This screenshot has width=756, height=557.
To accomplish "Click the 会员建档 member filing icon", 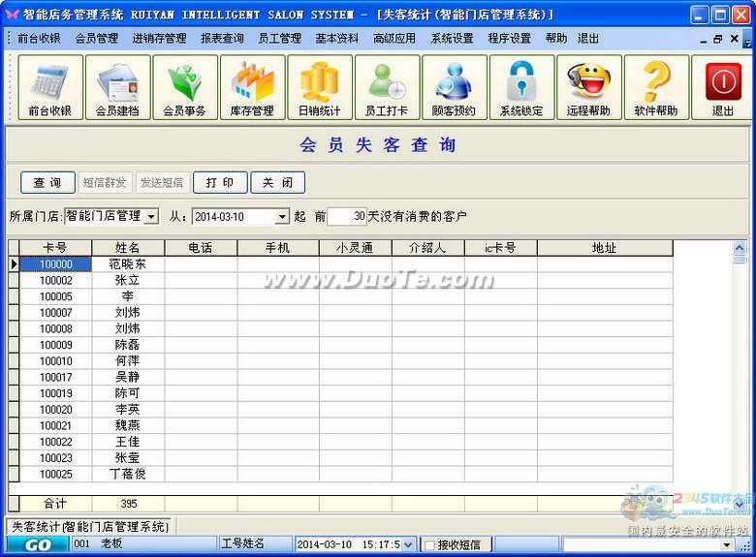I will click(117, 87).
